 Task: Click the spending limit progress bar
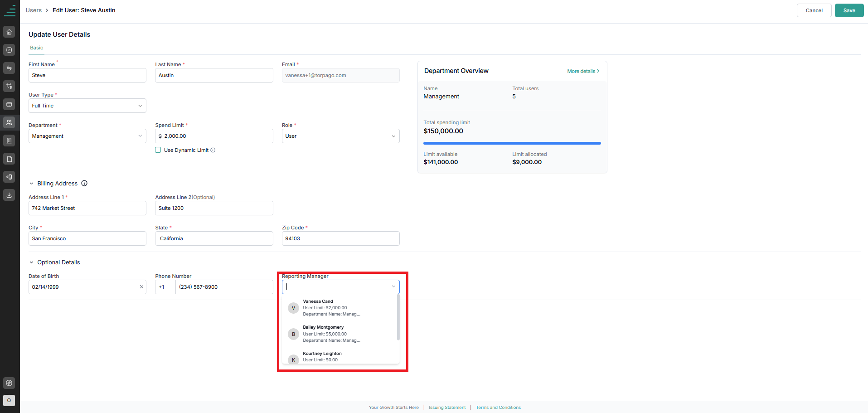click(512, 143)
